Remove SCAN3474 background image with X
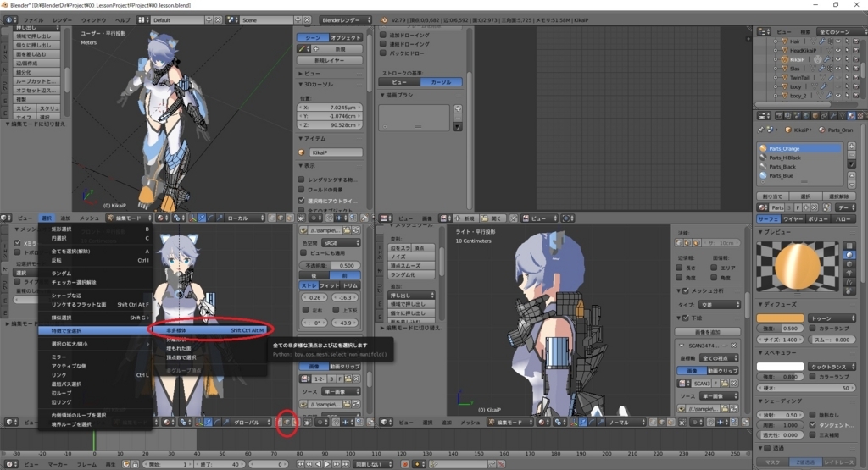 [733, 346]
